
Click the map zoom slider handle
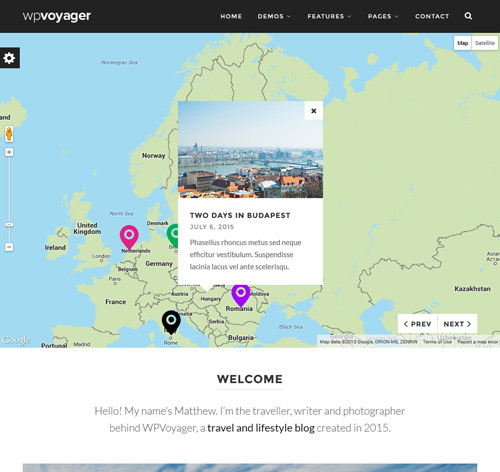tap(9, 225)
